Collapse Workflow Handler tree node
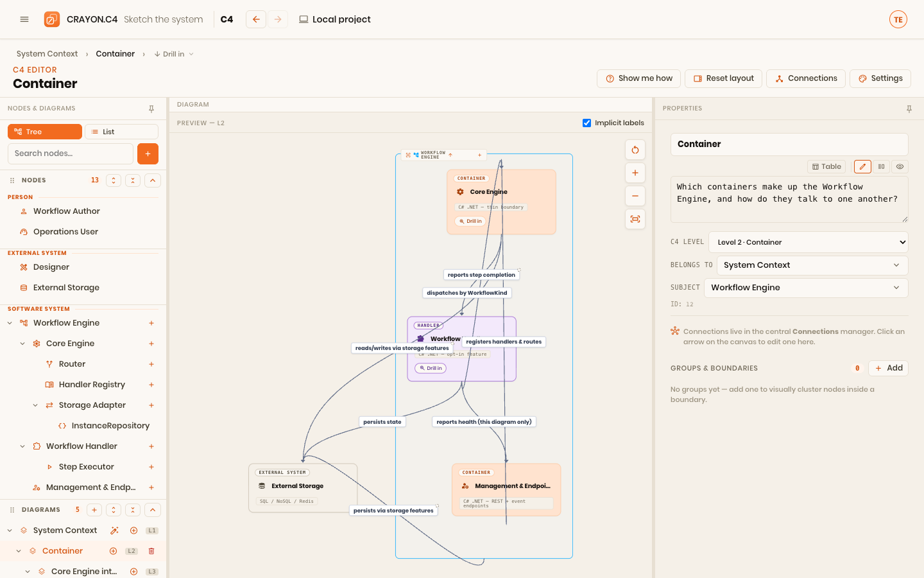The width and height of the screenshot is (924, 578). point(22,446)
